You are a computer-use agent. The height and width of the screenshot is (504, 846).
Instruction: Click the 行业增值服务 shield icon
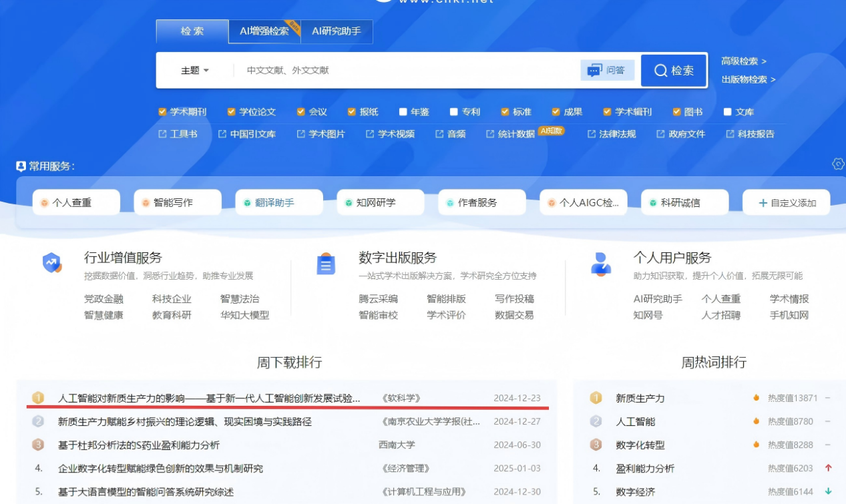pyautogui.click(x=52, y=264)
